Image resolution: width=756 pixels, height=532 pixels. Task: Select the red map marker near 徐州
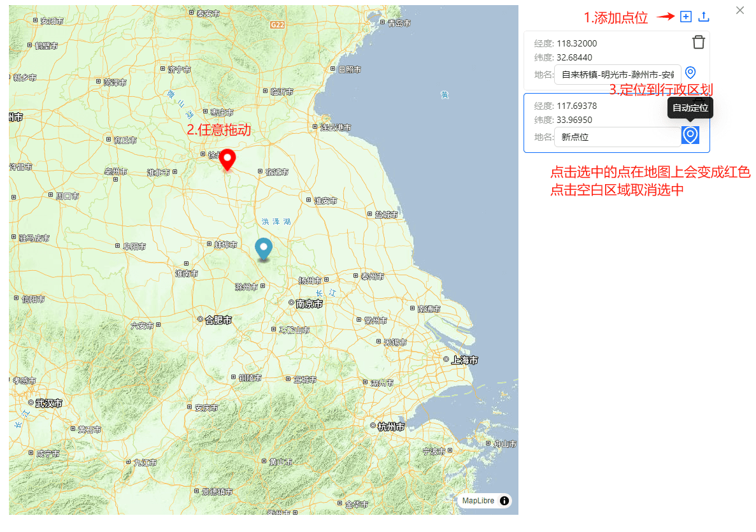click(x=227, y=159)
